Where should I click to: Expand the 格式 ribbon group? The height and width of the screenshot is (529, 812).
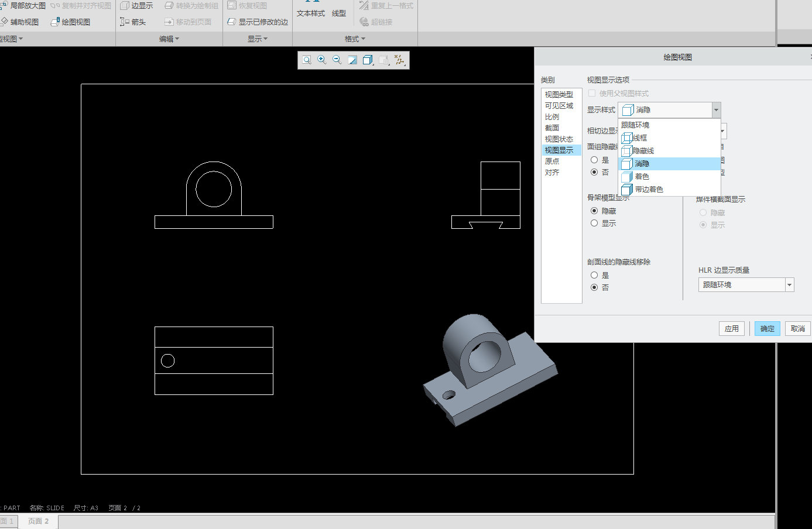[355, 39]
